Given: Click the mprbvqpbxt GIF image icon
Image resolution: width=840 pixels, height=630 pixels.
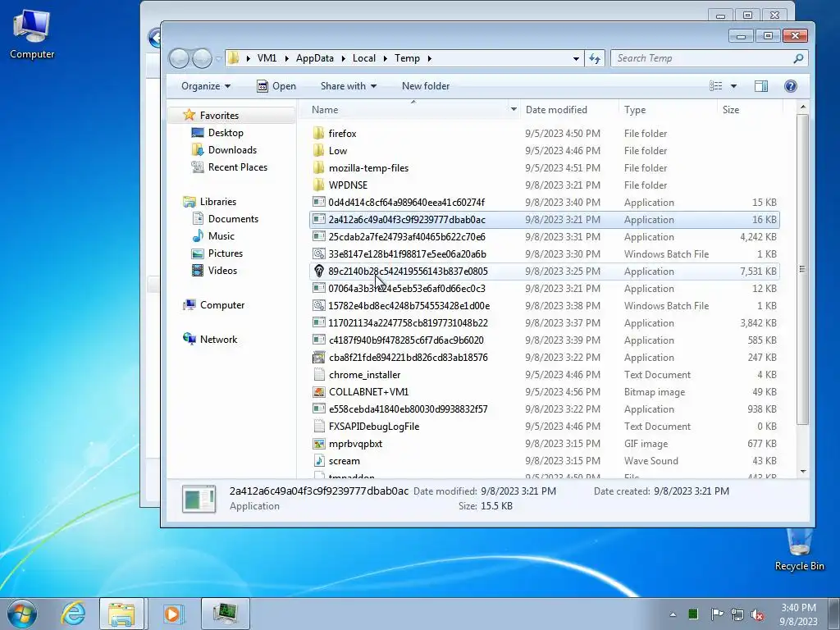Looking at the screenshot, I should [x=319, y=443].
